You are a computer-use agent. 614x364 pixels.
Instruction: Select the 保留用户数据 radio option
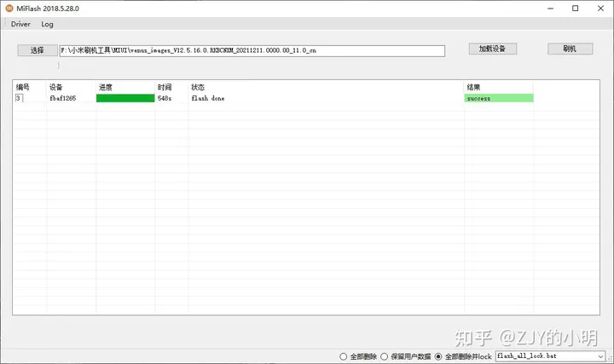[x=385, y=355]
